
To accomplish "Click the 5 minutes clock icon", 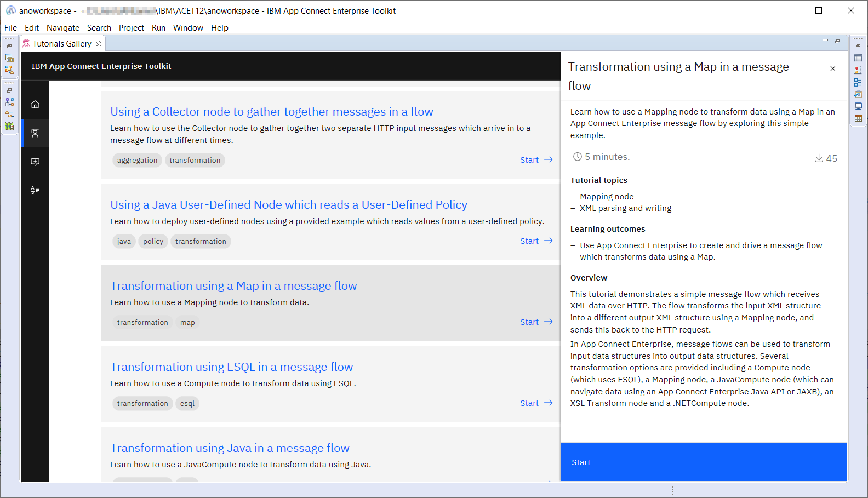I will point(578,157).
